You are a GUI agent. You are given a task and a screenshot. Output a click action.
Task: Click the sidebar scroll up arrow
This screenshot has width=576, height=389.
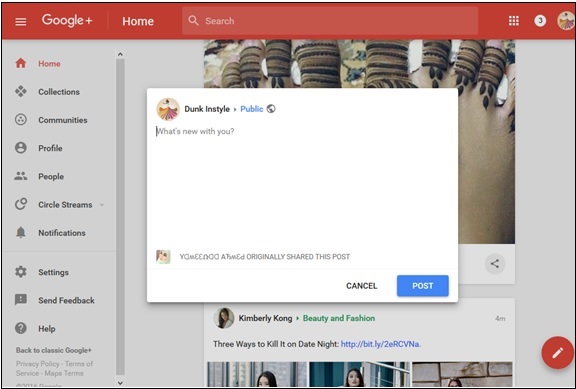coord(120,54)
